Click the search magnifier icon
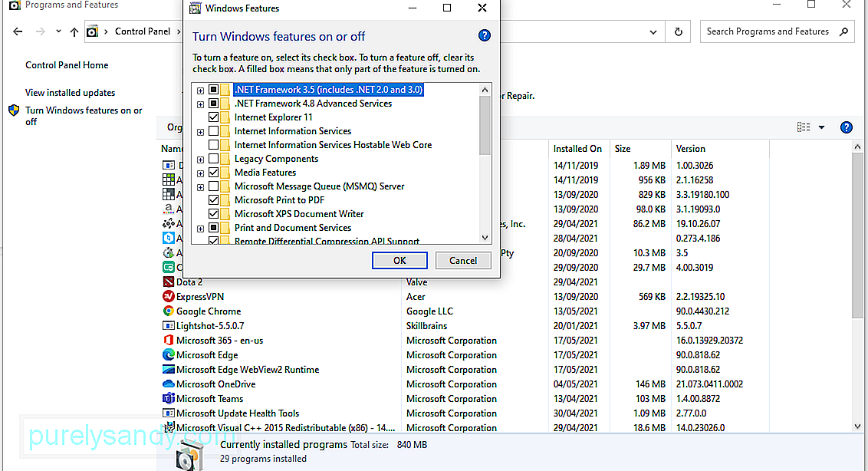The width and height of the screenshot is (868, 471). (843, 31)
